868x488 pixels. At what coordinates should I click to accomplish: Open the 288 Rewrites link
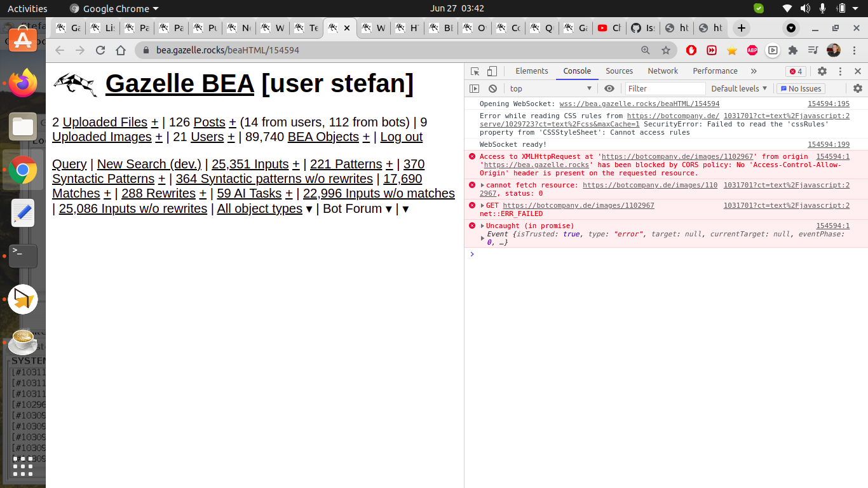(x=158, y=193)
